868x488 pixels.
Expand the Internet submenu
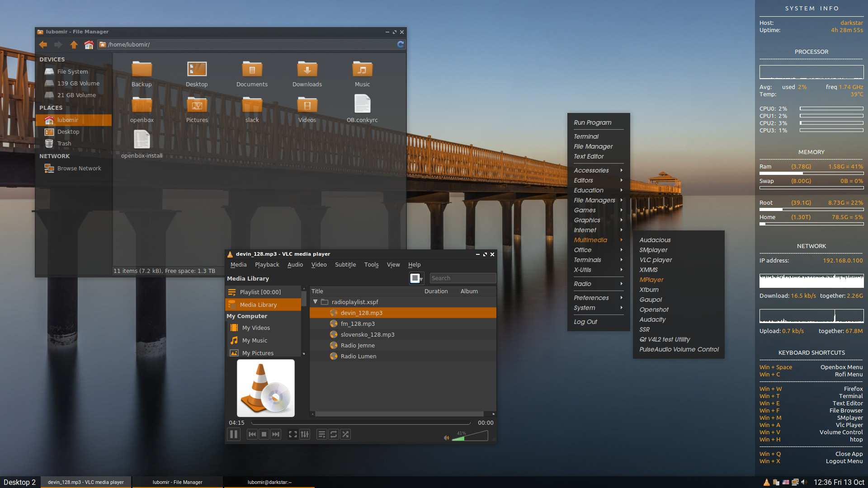598,230
